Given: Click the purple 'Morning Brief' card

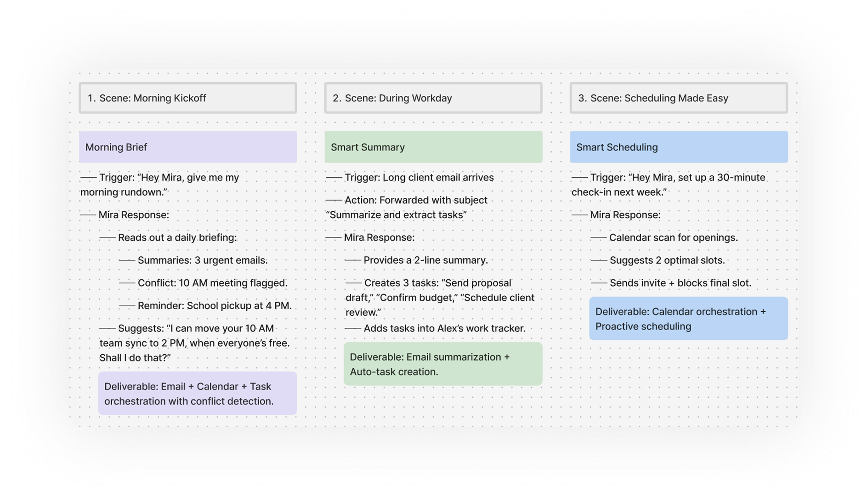Looking at the screenshot, I should (187, 147).
